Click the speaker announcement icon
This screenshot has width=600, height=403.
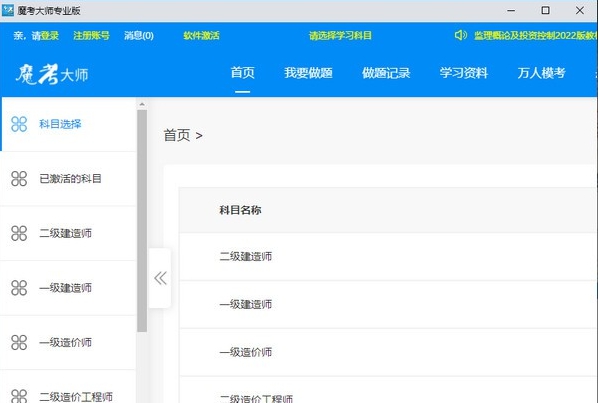click(460, 35)
